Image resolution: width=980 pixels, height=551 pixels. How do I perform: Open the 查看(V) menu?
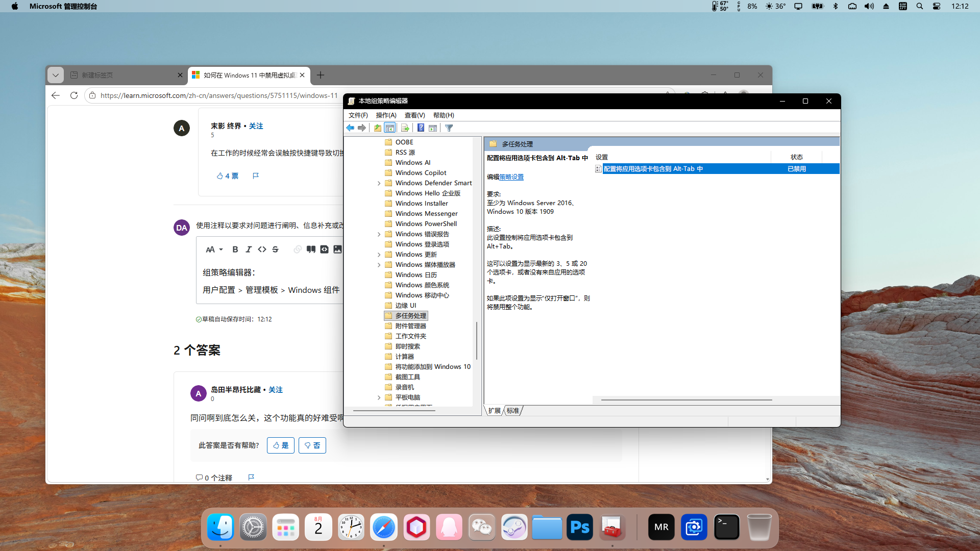pyautogui.click(x=414, y=115)
